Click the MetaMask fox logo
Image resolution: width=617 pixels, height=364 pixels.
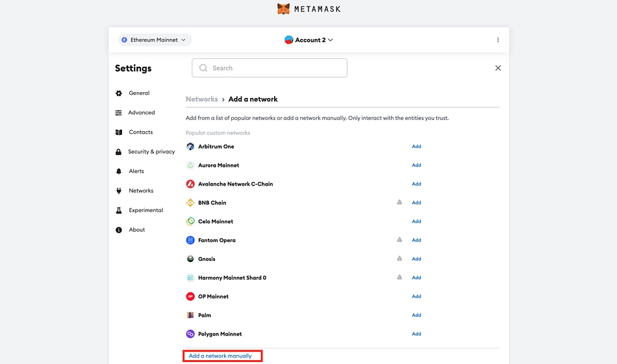pos(283,8)
